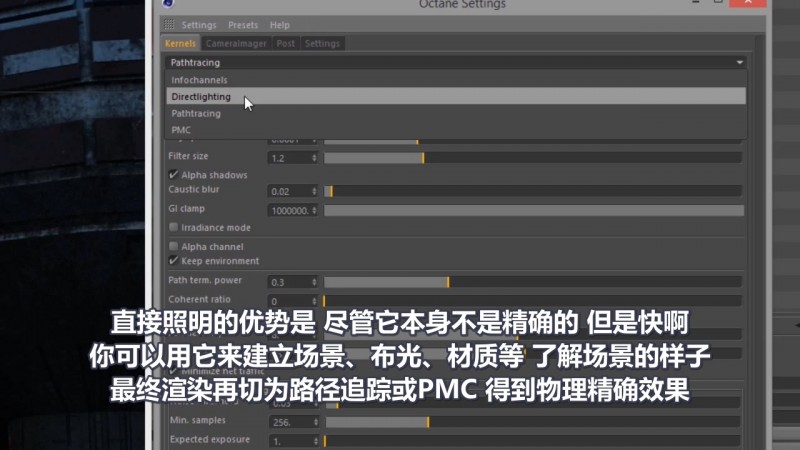Click the Octane logo icon in title bar

click(x=168, y=3)
